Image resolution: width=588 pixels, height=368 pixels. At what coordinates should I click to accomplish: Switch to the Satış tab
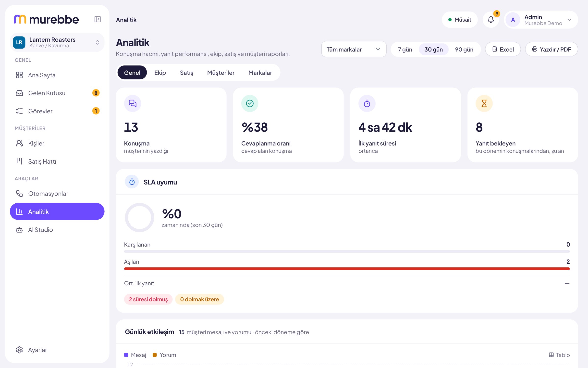pyautogui.click(x=186, y=73)
